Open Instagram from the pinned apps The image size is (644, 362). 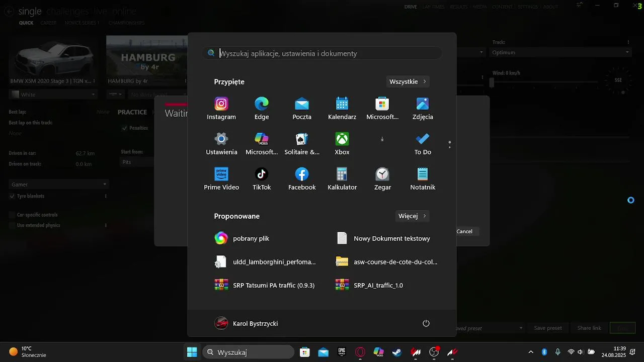click(x=221, y=109)
